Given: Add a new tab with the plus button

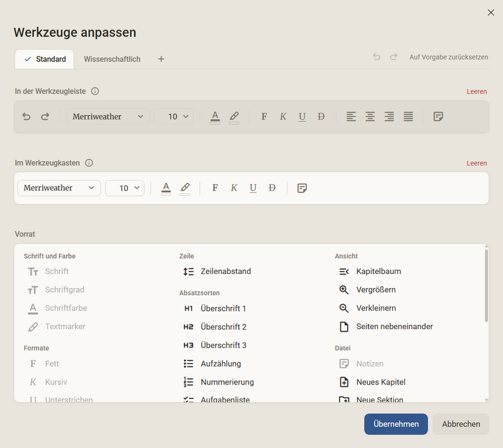Looking at the screenshot, I should [x=161, y=59].
